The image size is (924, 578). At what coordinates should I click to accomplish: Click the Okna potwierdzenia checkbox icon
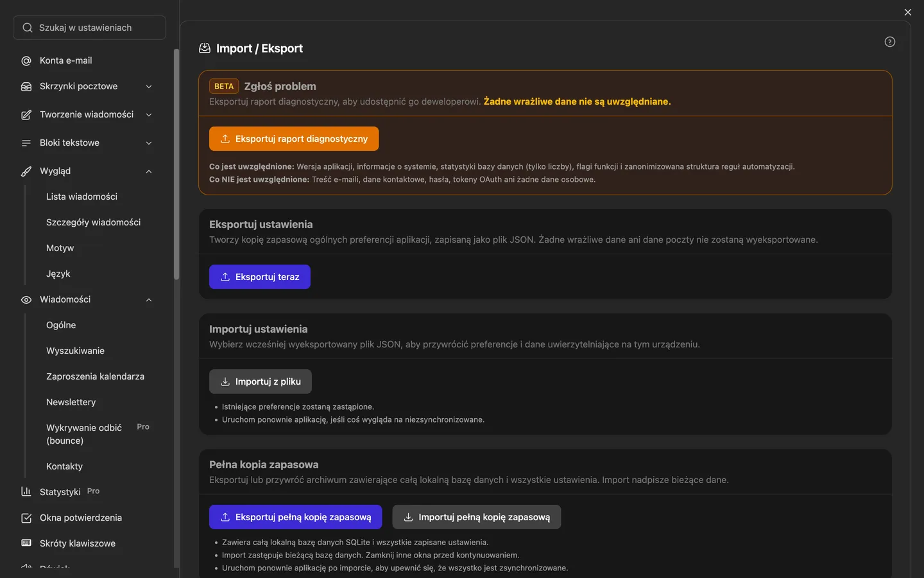(26, 518)
